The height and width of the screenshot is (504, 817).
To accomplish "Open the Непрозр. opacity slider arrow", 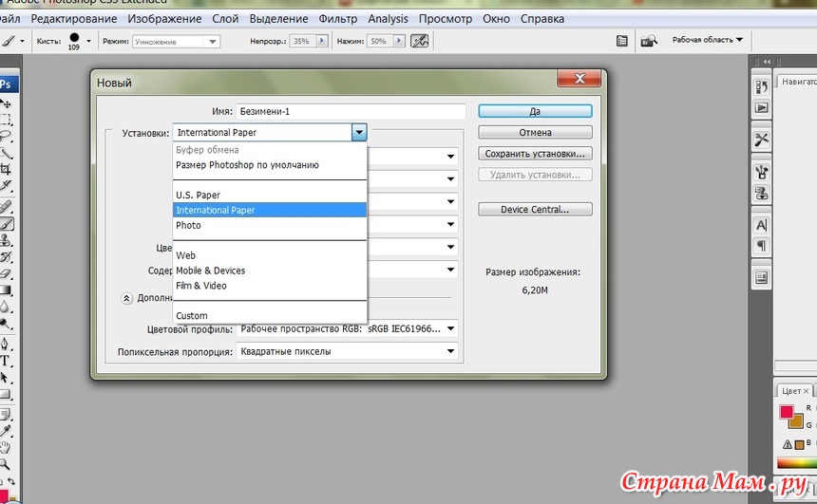I will point(322,41).
